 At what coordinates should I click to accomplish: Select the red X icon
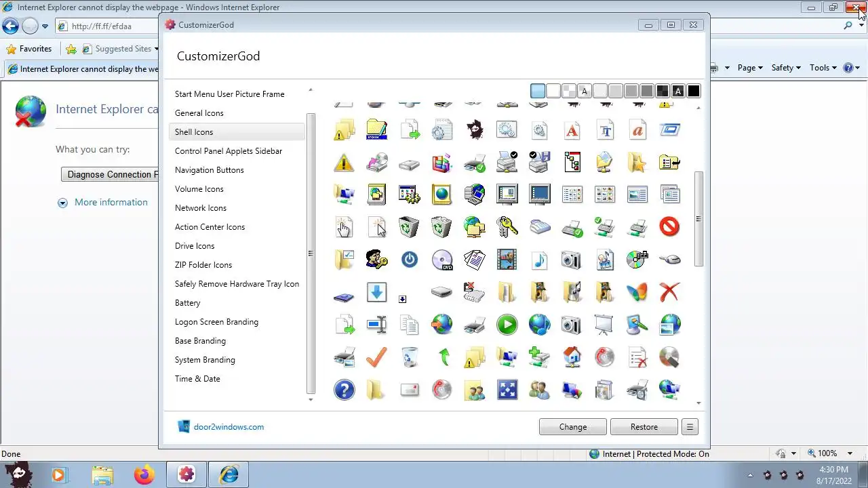tap(669, 292)
